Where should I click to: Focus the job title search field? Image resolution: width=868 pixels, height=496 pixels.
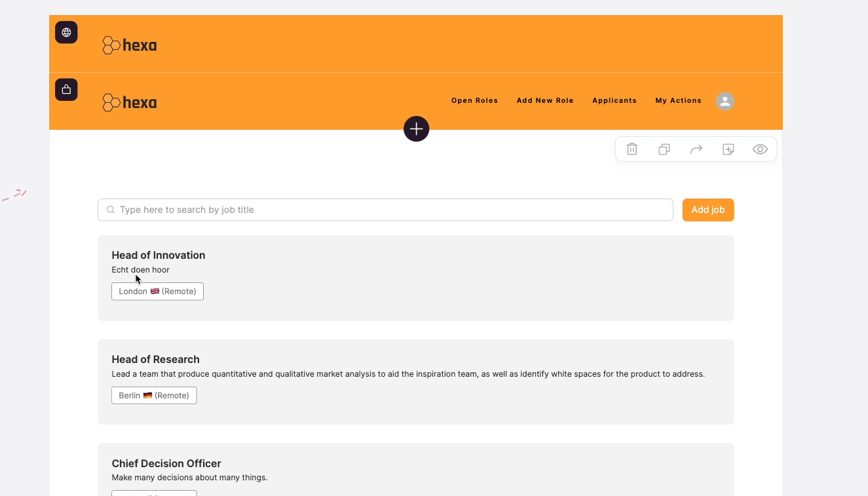(x=385, y=210)
